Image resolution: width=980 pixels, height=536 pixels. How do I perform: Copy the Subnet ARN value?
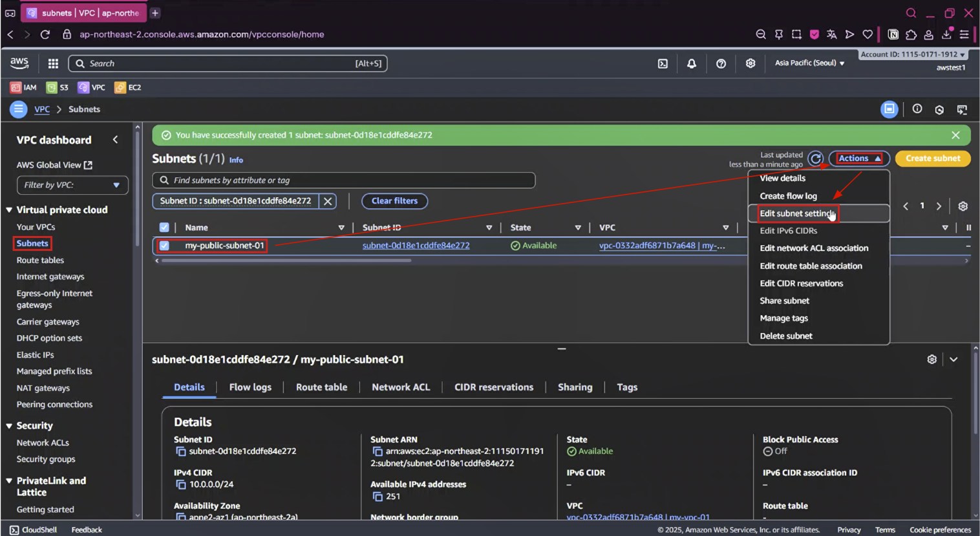[x=378, y=451]
